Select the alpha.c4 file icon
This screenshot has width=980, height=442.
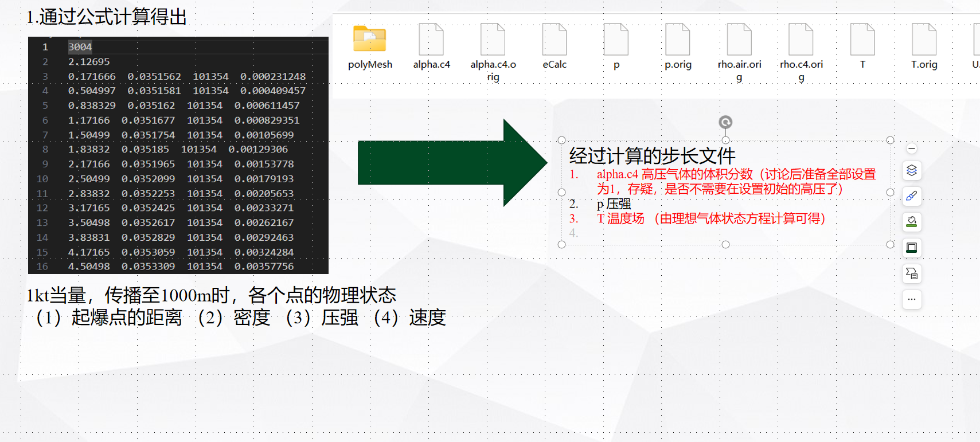(431, 39)
